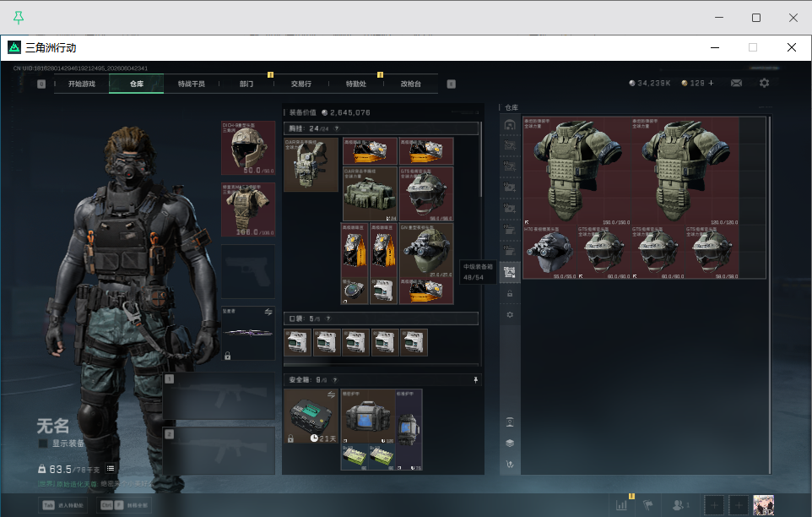Open the 特战干员 tab

pos(191,84)
